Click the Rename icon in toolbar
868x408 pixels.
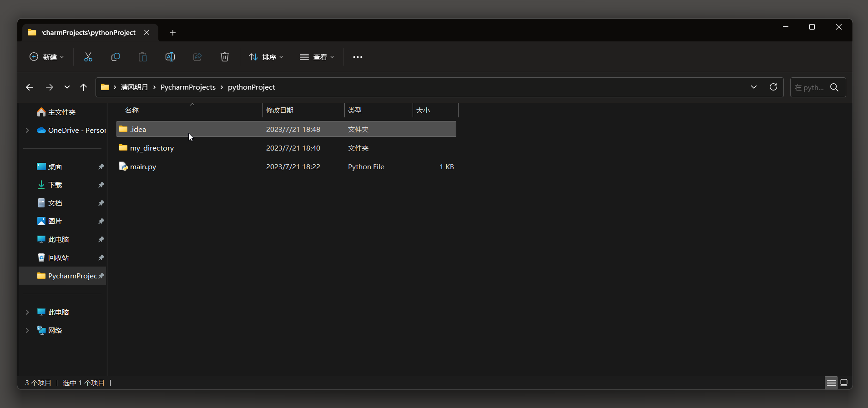(170, 57)
